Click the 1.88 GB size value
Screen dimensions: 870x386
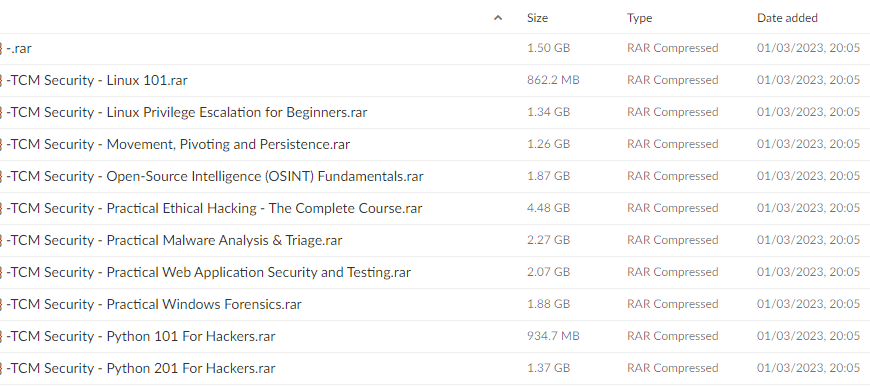(x=548, y=304)
